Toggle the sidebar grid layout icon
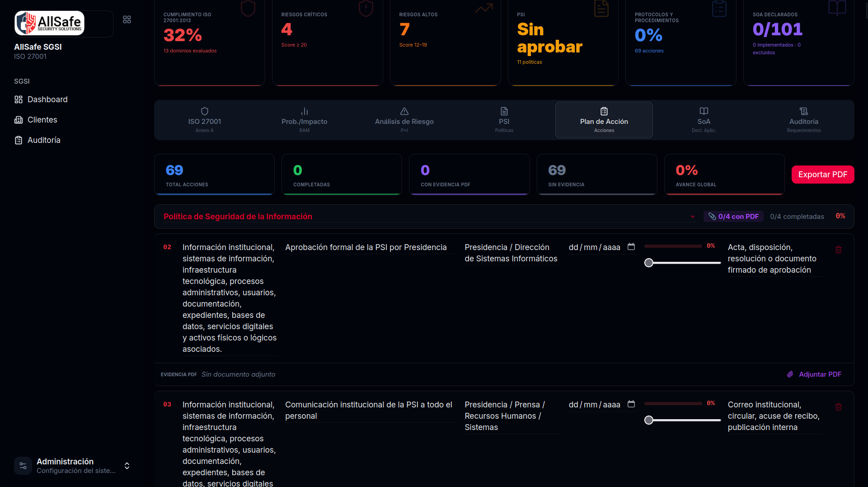 127,19
